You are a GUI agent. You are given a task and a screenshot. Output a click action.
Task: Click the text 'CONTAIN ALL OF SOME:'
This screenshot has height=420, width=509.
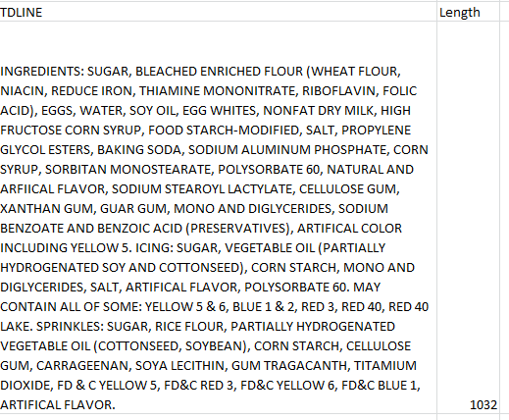point(71,307)
